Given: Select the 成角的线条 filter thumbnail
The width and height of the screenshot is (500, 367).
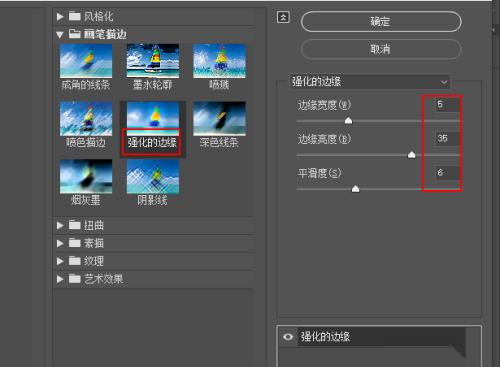Looking at the screenshot, I should click(x=86, y=61).
